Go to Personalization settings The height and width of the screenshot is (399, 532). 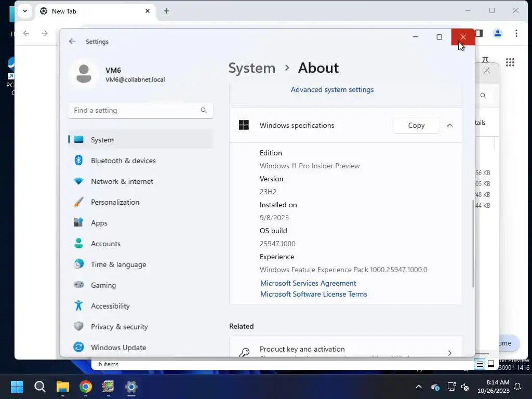coord(140,202)
